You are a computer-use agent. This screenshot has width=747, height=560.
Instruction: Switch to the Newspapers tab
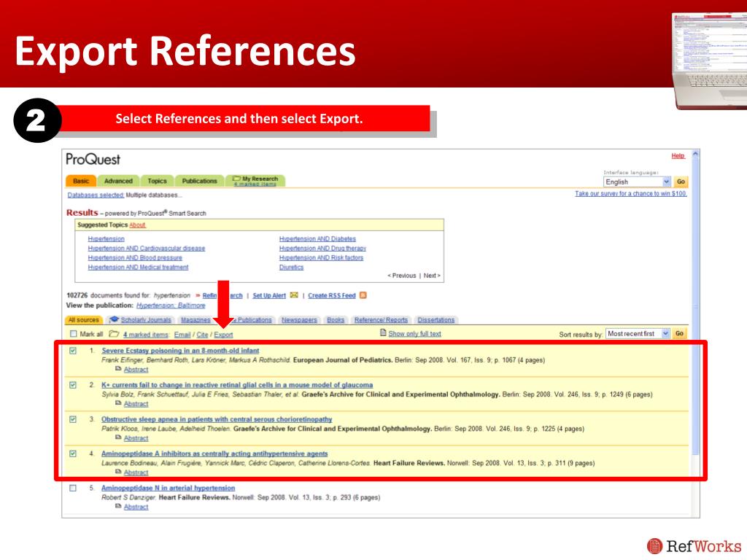click(299, 320)
